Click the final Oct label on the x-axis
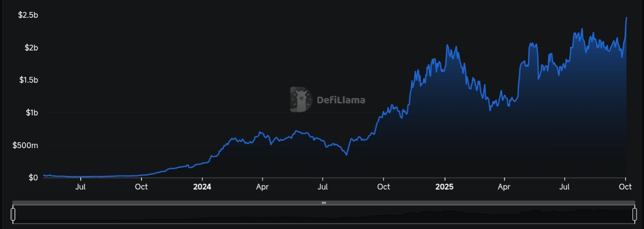 click(625, 186)
